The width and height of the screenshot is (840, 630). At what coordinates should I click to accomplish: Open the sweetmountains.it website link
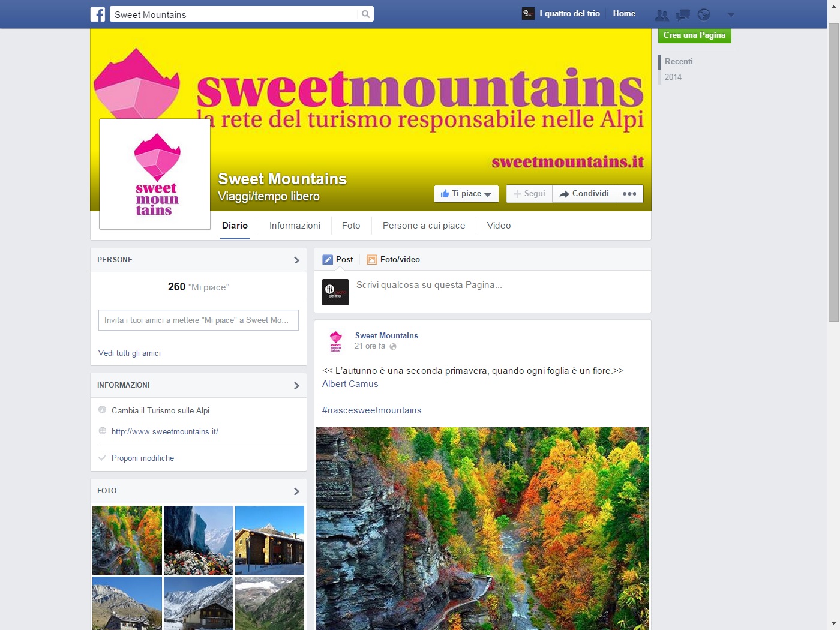pyautogui.click(x=165, y=431)
